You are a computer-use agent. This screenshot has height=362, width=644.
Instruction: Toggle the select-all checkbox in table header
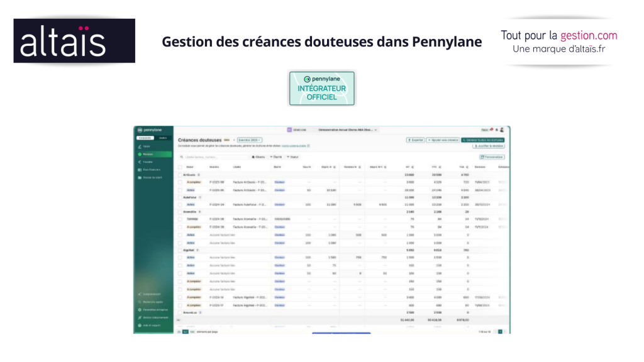pos(180,167)
